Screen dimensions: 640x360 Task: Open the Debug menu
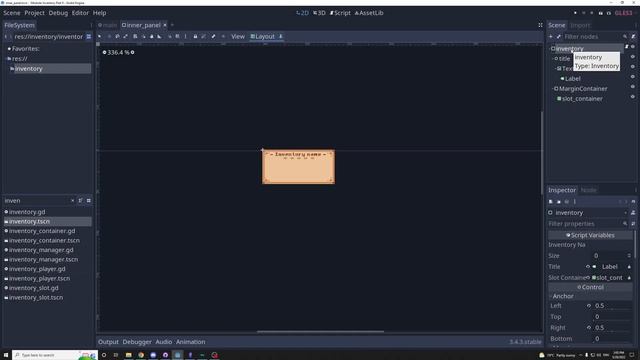[x=58, y=13]
